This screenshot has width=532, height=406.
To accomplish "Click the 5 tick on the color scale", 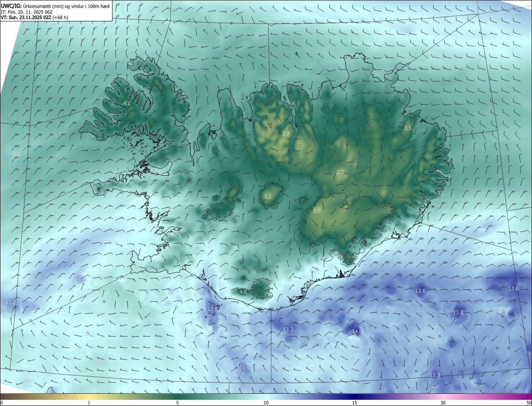I will [177, 403].
